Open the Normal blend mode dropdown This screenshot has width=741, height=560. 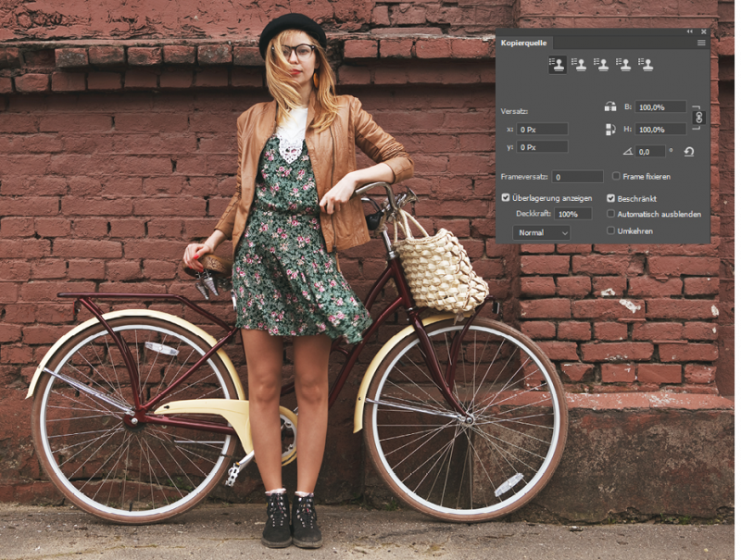pyautogui.click(x=542, y=232)
